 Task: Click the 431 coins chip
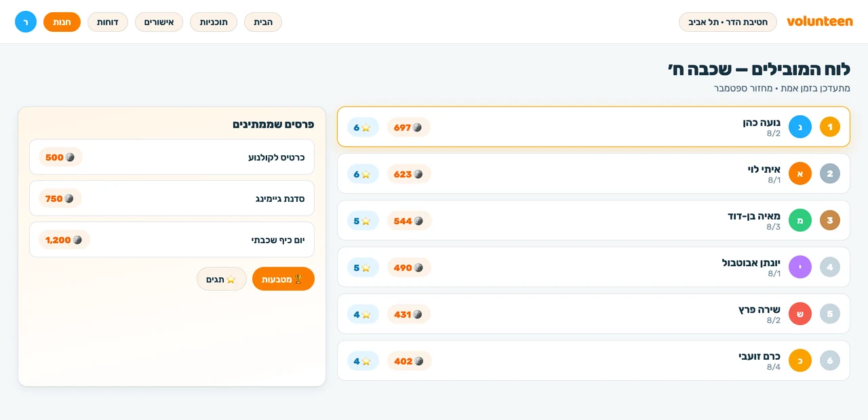pyautogui.click(x=409, y=314)
